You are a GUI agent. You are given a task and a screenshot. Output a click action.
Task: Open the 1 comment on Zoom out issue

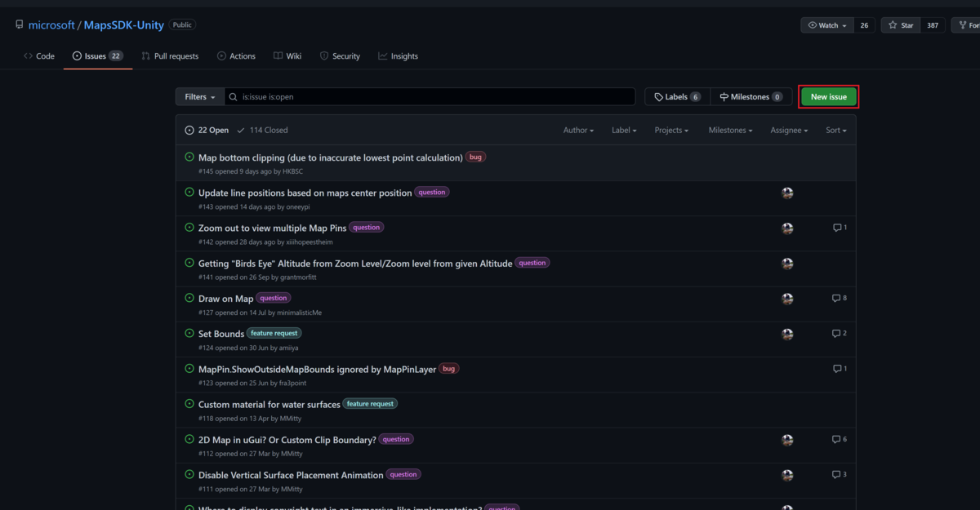840,228
